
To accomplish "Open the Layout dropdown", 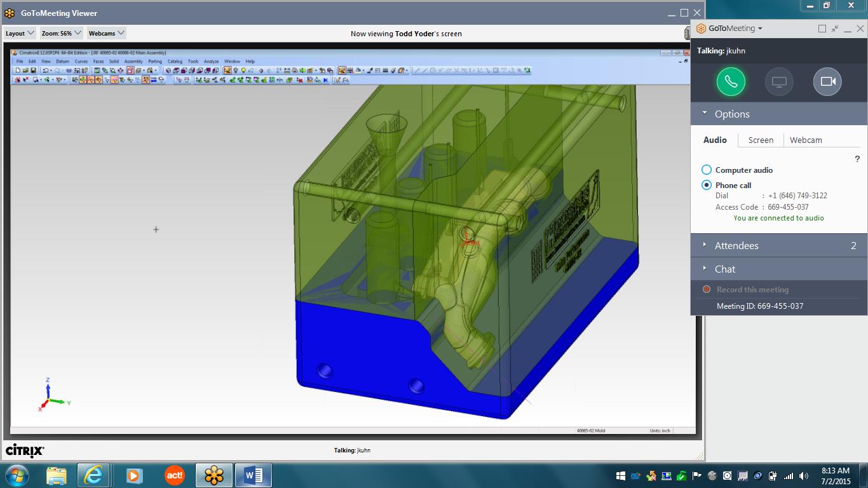I will pos(20,33).
